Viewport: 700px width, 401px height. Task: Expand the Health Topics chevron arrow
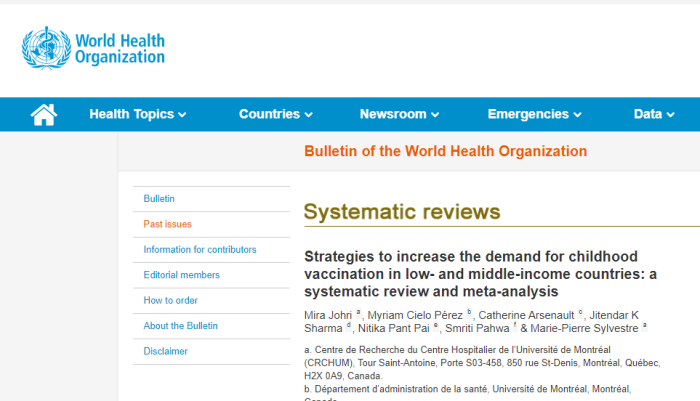[x=182, y=115]
